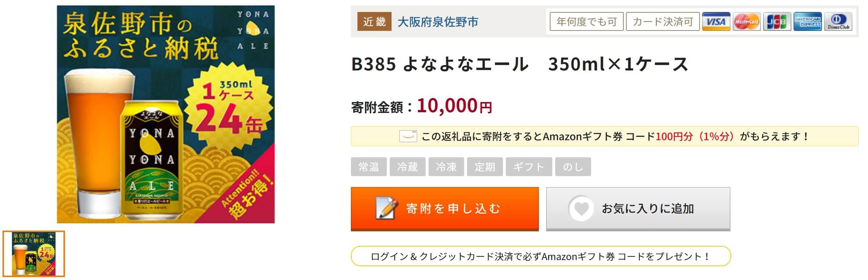Image resolution: width=868 pixels, height=280 pixels.
Task: Open the 大阪府泉佐野市 municipality link
Action: (438, 22)
